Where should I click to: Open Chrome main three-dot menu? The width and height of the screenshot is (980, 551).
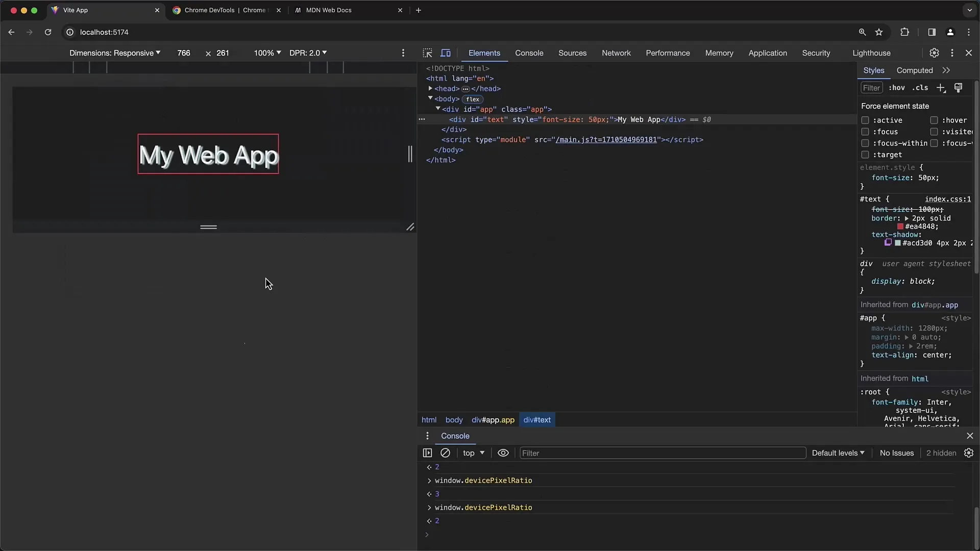(969, 32)
